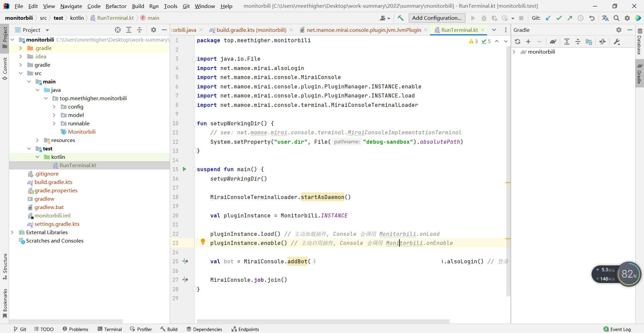The width and height of the screenshot is (644, 333).
Task: Open the Endpoints tool window
Action: [245, 329]
